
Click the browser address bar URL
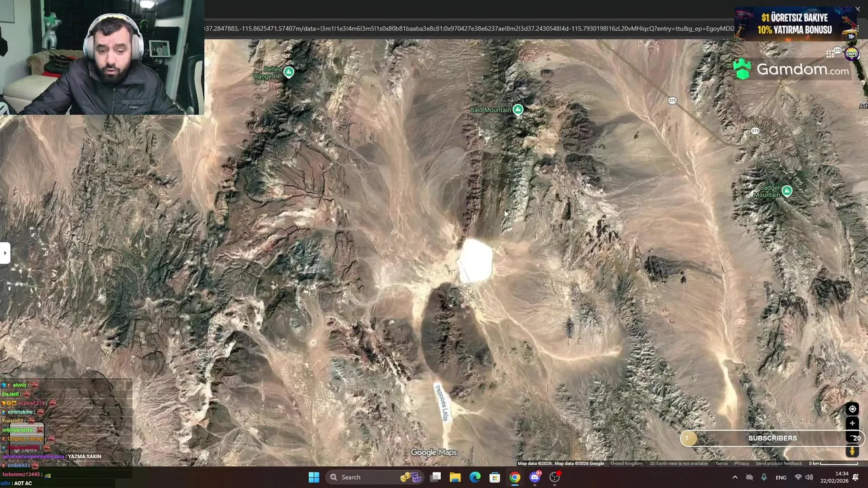coord(469,28)
